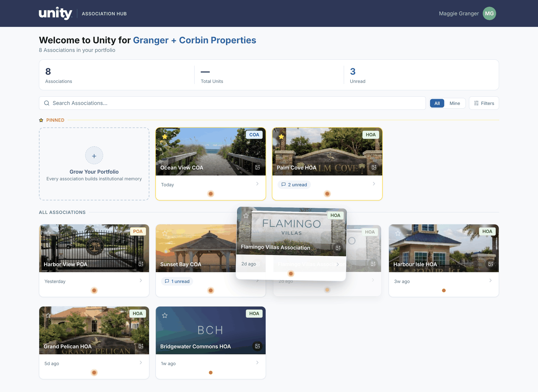Pin Flamingo Villas Association with its star
Image resolution: width=538 pixels, height=392 pixels.
pos(246,216)
